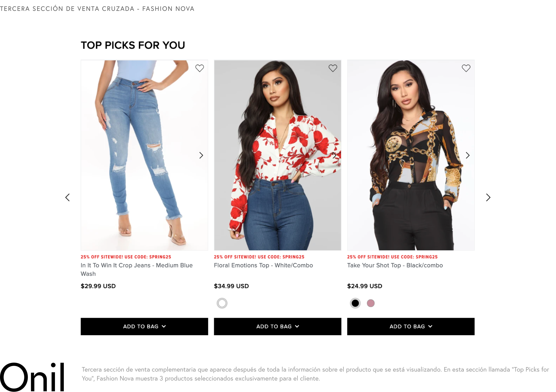The image size is (556, 392).
Task: Go to previous Top Picks carousel page
Action: point(68,197)
